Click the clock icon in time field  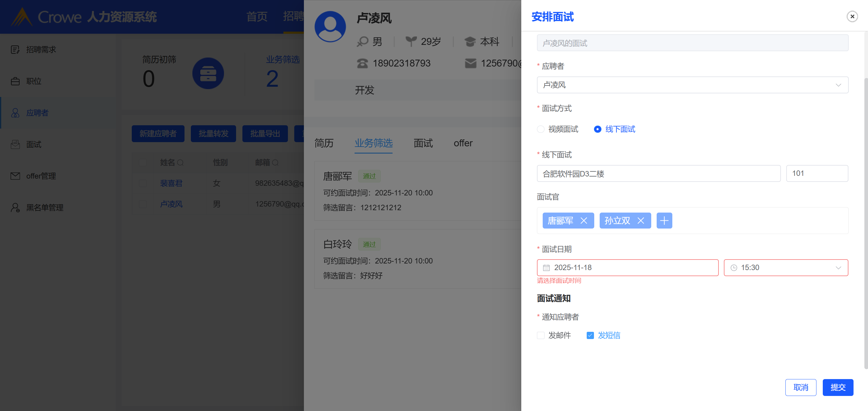[x=734, y=268]
